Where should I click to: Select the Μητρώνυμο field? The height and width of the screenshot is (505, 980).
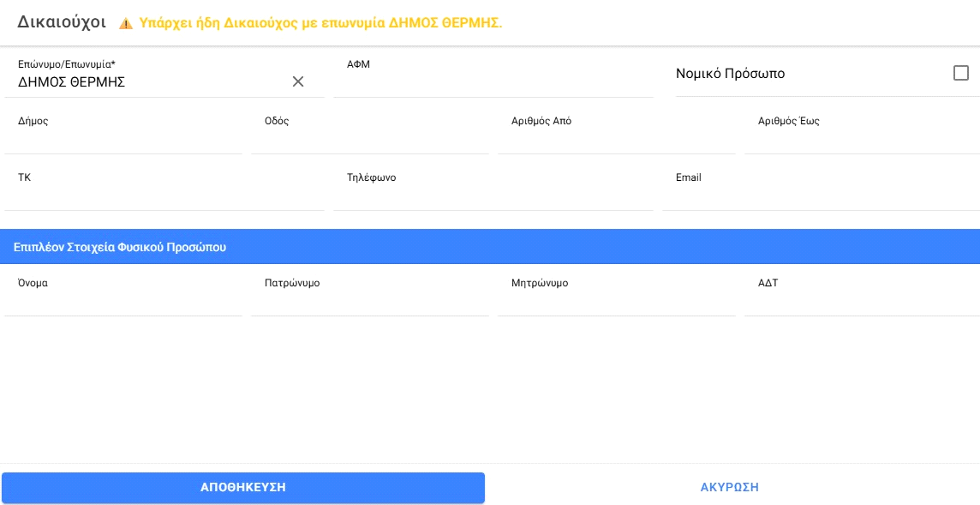[x=616, y=301]
